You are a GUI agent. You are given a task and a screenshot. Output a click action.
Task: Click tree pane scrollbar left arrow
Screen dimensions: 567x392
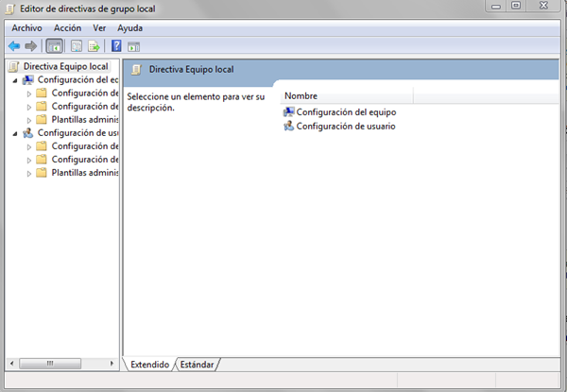click(x=11, y=364)
